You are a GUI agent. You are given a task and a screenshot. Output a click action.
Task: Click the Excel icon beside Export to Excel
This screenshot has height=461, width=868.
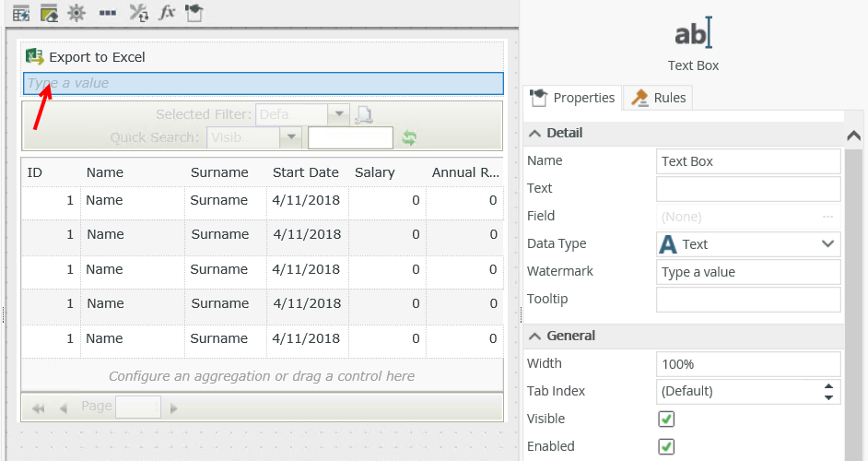pos(34,57)
